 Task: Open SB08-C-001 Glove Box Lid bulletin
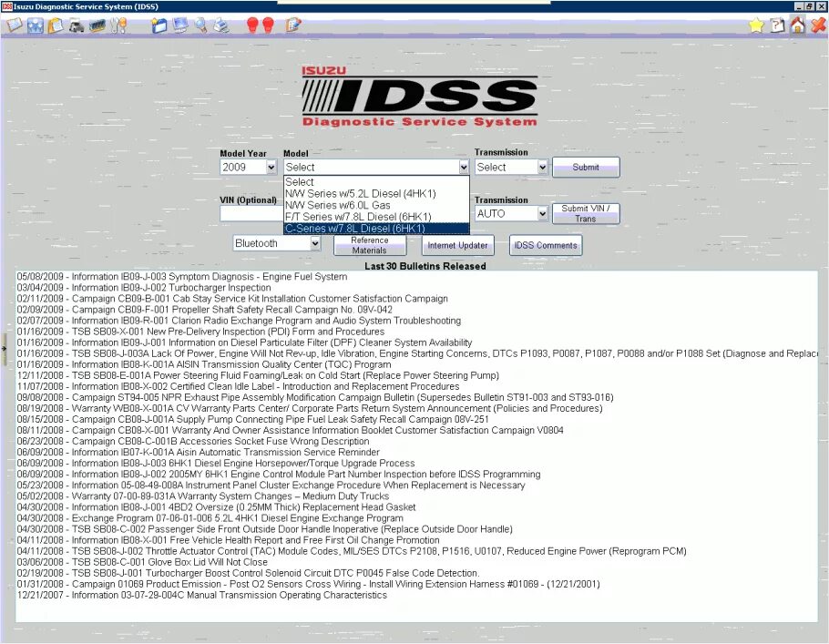pyautogui.click(x=142, y=563)
